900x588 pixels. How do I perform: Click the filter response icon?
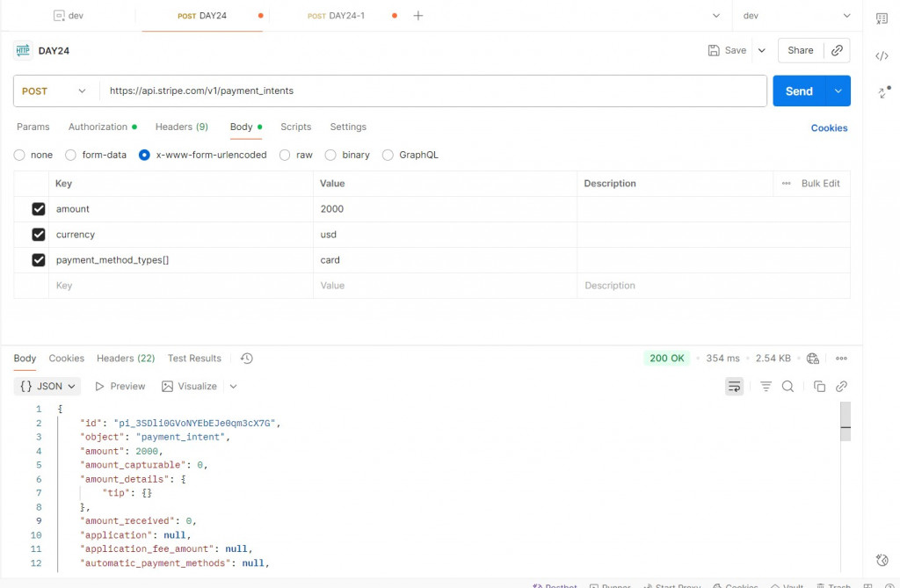[x=766, y=387]
